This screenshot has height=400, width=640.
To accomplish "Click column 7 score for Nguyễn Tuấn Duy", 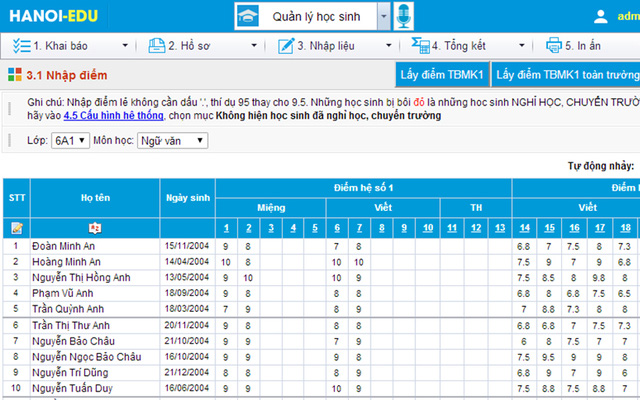I will (359, 389).
